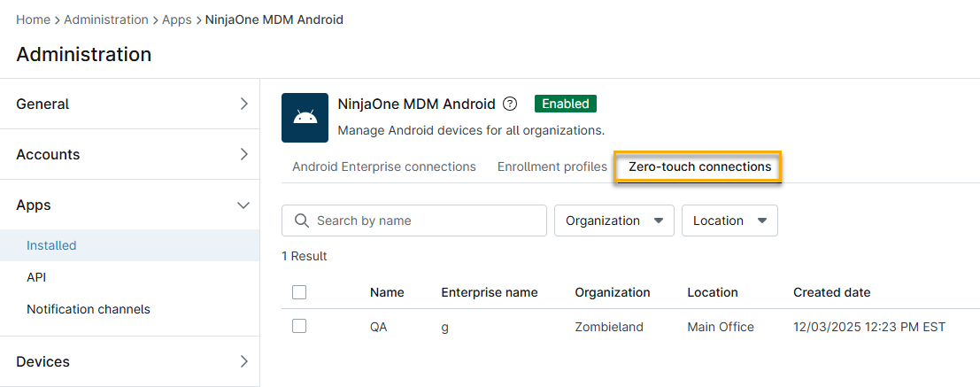This screenshot has height=387, width=980.
Task: Expand the Accounts sidebar section
Action: click(x=129, y=154)
